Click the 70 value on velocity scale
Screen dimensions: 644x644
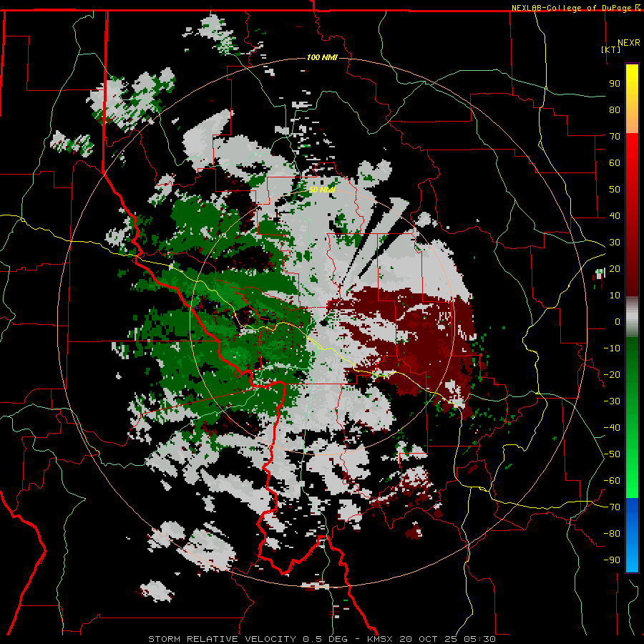pos(615,137)
